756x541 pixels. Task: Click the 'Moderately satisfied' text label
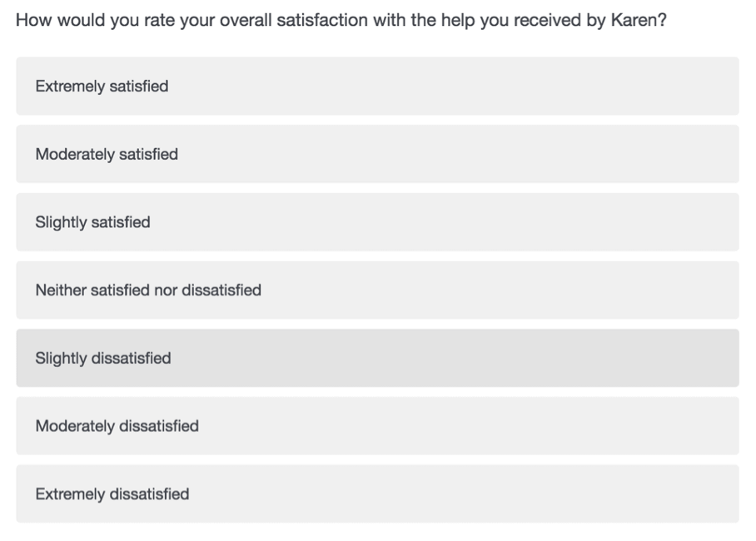[107, 154]
